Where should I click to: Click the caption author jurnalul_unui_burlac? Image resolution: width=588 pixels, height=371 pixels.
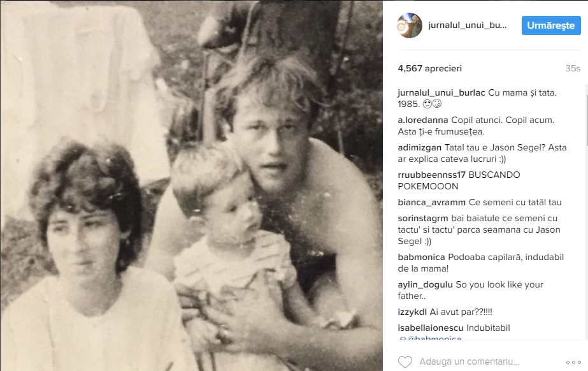[441, 92]
